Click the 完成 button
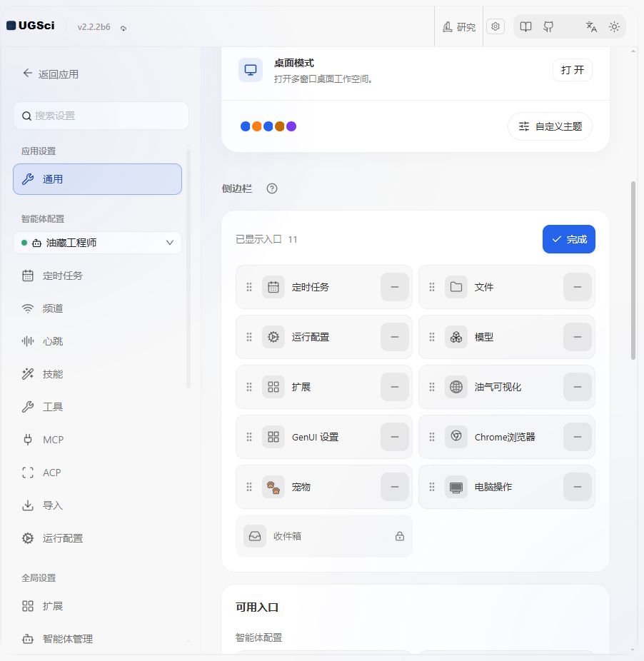The image size is (644, 661). pos(568,239)
